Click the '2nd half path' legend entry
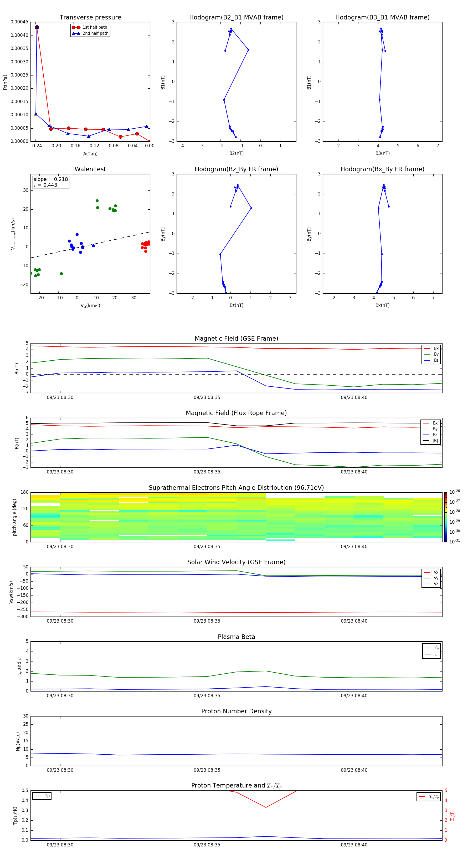This screenshot has height=868, width=473. [x=90, y=33]
